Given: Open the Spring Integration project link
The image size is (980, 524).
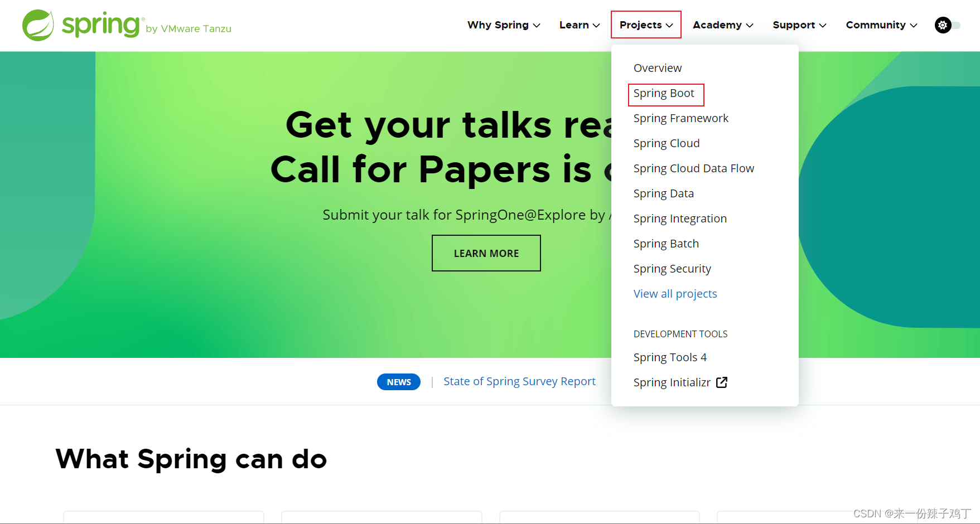Looking at the screenshot, I should 680,219.
